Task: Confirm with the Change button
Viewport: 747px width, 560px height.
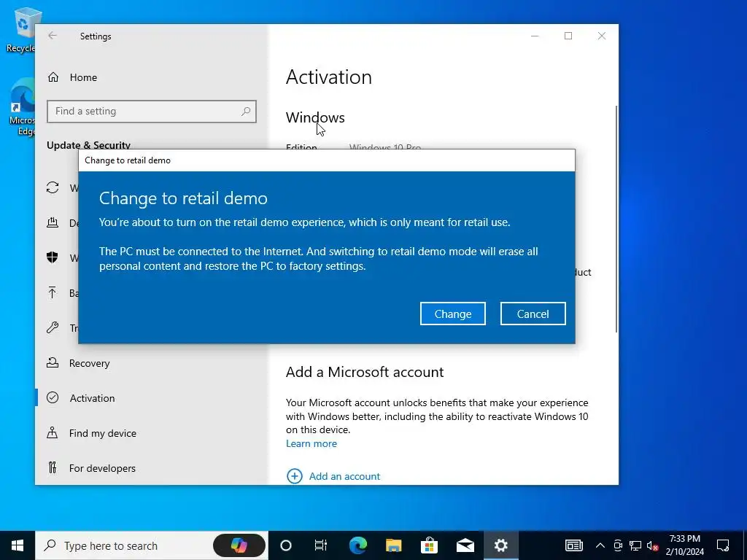Action: pos(452,314)
